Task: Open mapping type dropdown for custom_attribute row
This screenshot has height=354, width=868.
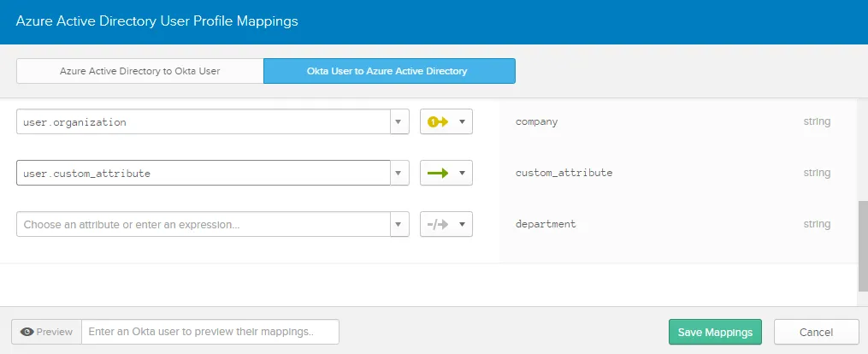Action: pos(462,174)
